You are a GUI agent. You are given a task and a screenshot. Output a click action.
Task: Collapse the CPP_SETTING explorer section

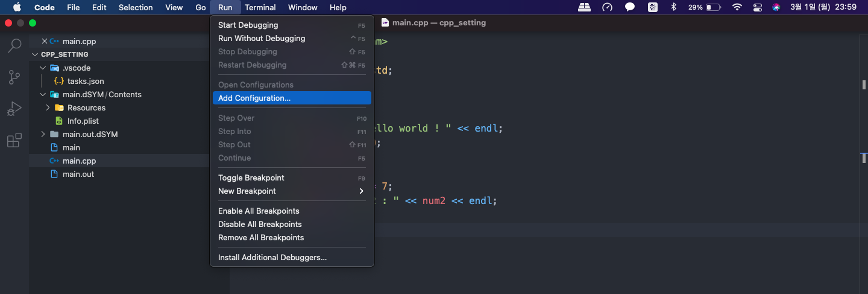point(35,55)
